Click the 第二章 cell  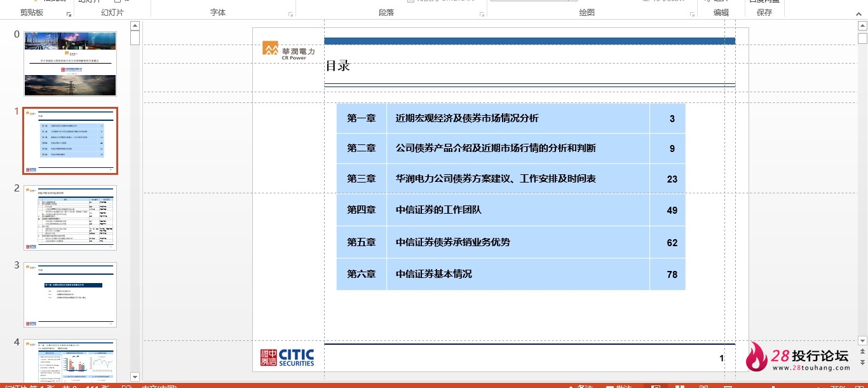(362, 148)
